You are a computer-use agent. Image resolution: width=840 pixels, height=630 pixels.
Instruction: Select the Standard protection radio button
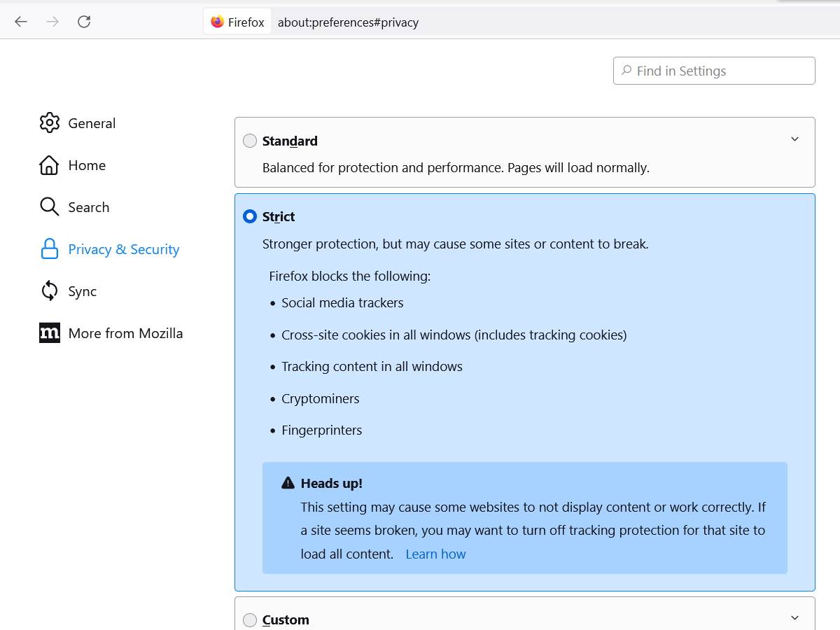[x=250, y=141]
